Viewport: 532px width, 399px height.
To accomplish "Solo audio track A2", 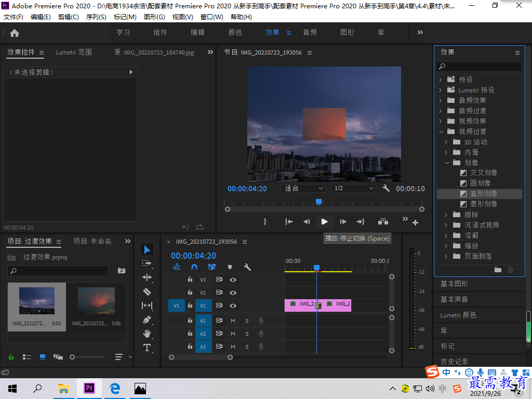I will [x=247, y=334].
